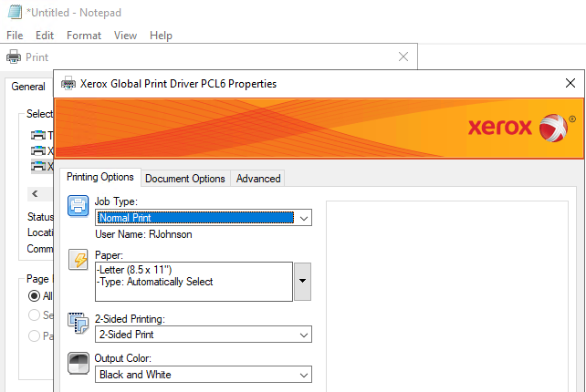Viewport: 586px width, 392px height.
Task: Switch to the Printing Options tab
Action: pos(100,177)
